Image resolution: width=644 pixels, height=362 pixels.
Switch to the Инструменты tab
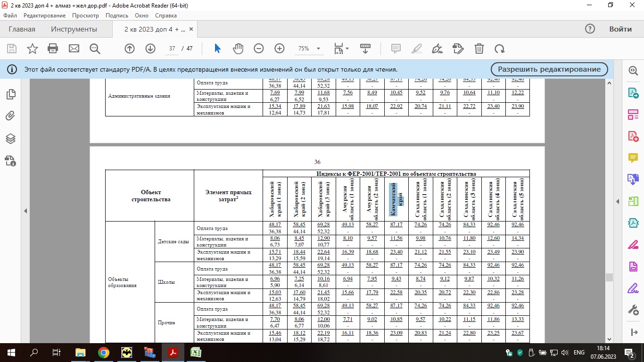click(x=74, y=29)
